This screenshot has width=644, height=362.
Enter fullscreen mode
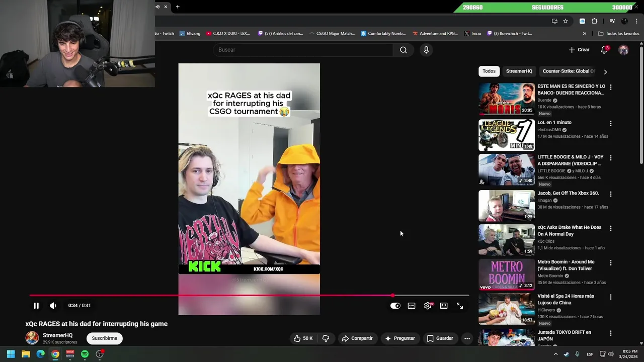pyautogui.click(x=460, y=306)
